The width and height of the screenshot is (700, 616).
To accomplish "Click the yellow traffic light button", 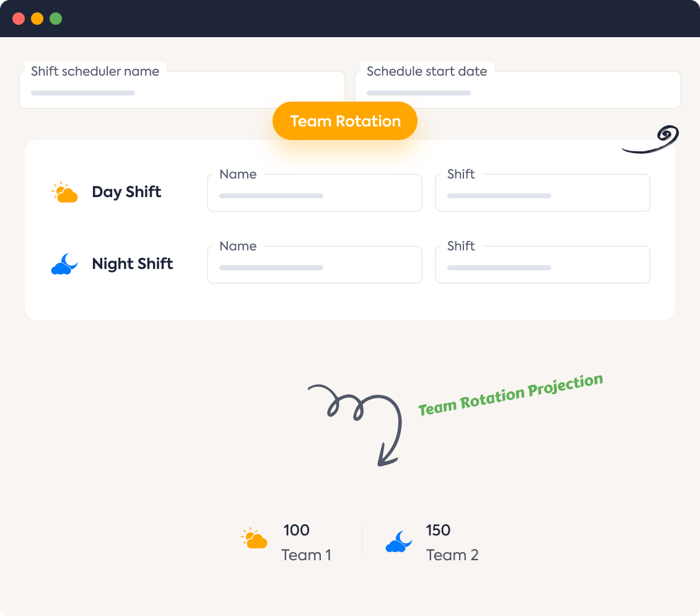I will 37,19.
